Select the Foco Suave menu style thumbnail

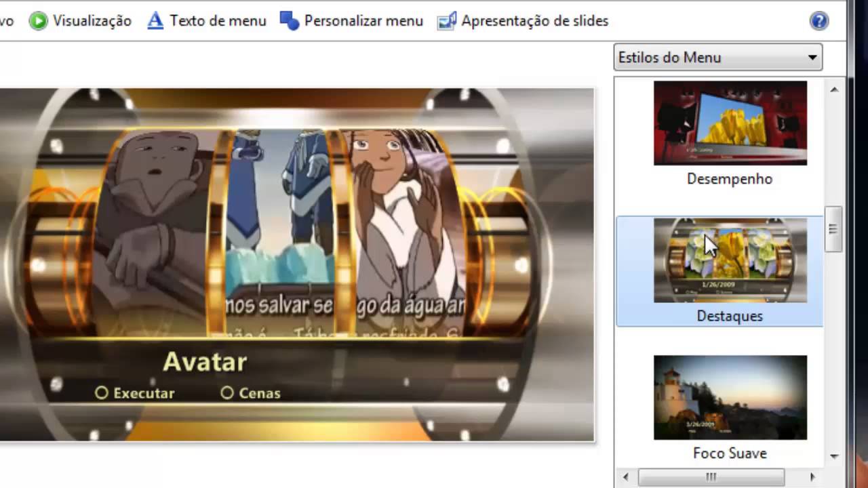click(730, 397)
